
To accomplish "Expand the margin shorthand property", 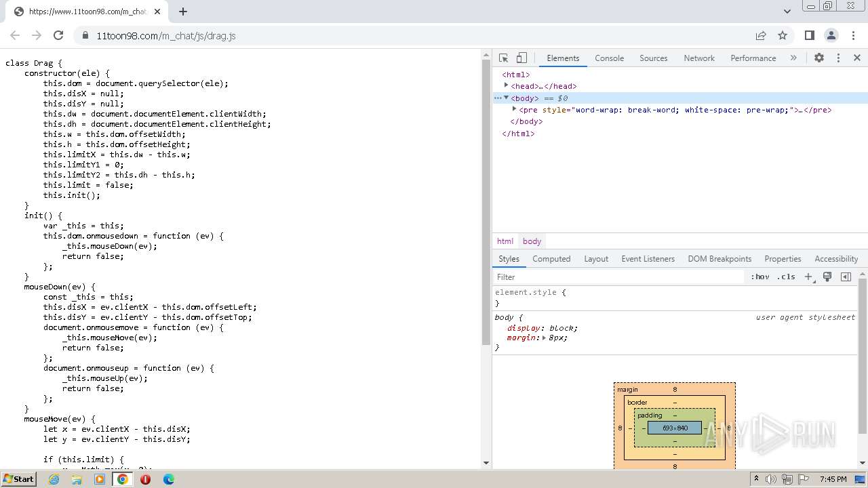I will point(544,338).
